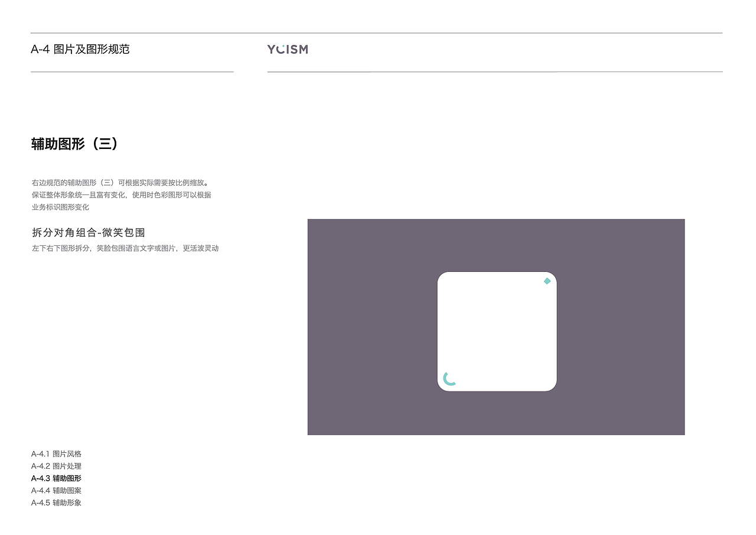Select the A-4.3 辅助图形 entry
This screenshot has height=535, width=756.
(x=56, y=478)
